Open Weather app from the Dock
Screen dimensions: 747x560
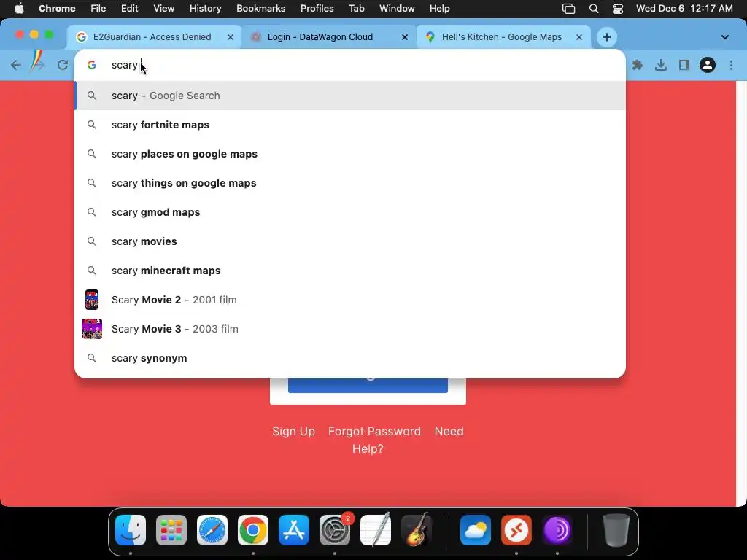476,530
